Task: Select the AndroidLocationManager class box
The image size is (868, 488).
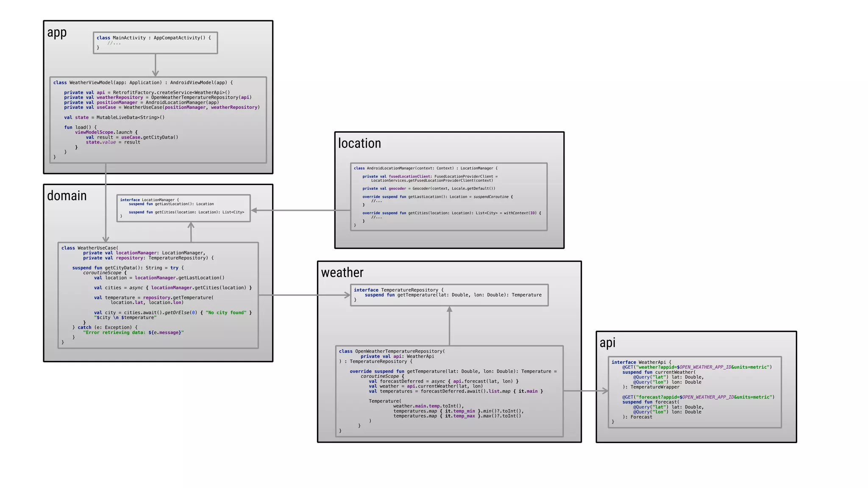Action: click(x=448, y=197)
